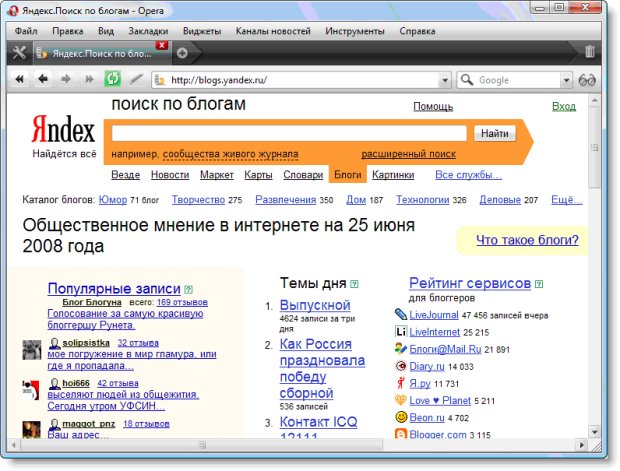Click the Блоги@Mail.Ru service icon
620x471 pixels.
(401, 348)
